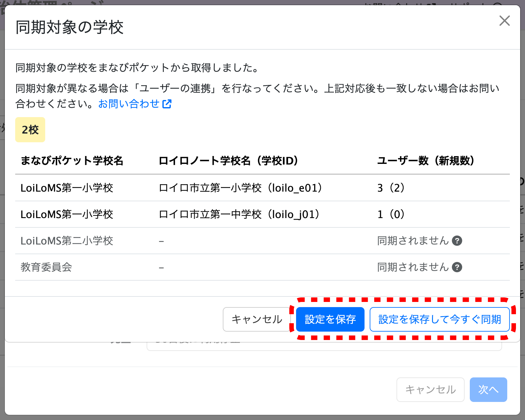Select ロイロ市立第一小学校（loilo_e01）cell
The height and width of the screenshot is (420, 525).
click(x=241, y=188)
